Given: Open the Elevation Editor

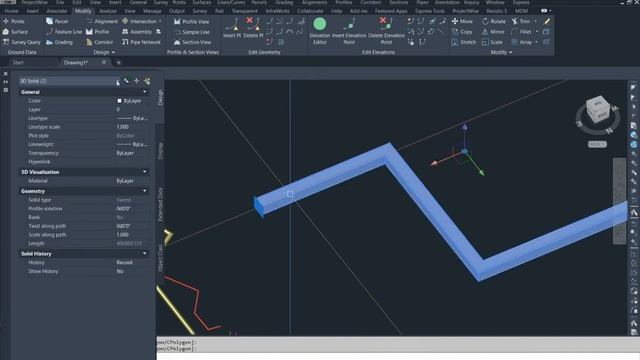Looking at the screenshot, I should click(x=320, y=31).
